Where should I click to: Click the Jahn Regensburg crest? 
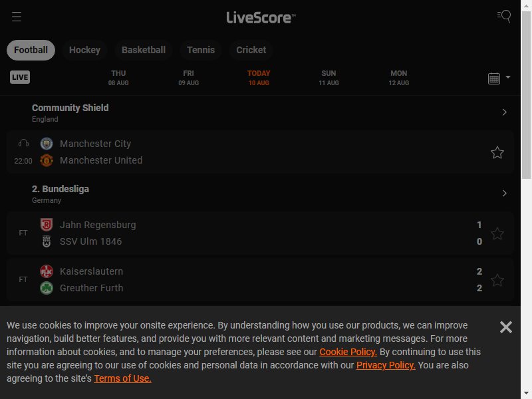coord(47,225)
